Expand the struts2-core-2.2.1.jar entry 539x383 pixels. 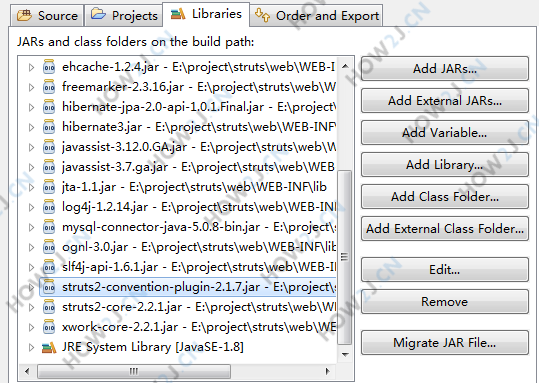pos(31,307)
